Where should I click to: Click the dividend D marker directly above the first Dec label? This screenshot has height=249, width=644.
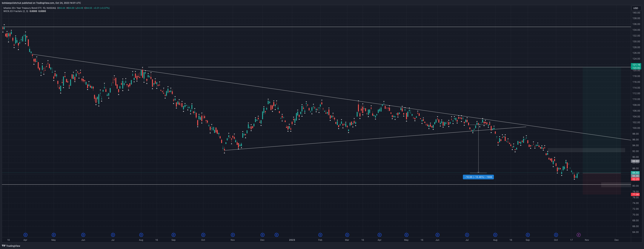coord(262,235)
